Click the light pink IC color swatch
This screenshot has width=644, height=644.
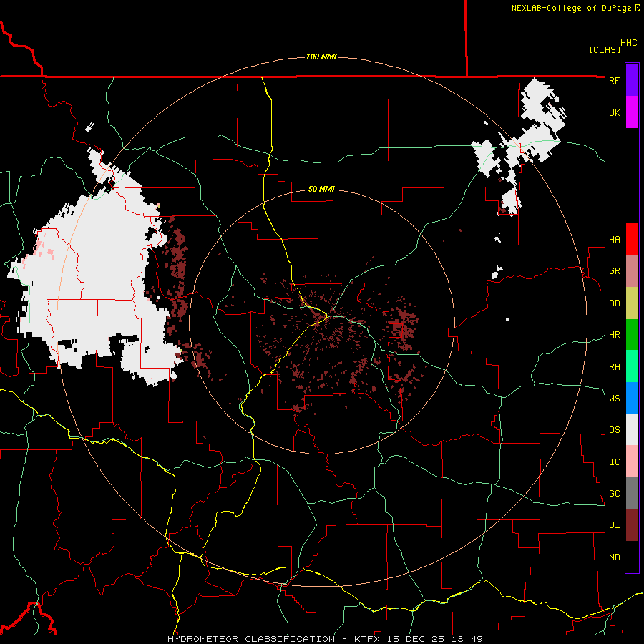(632, 462)
